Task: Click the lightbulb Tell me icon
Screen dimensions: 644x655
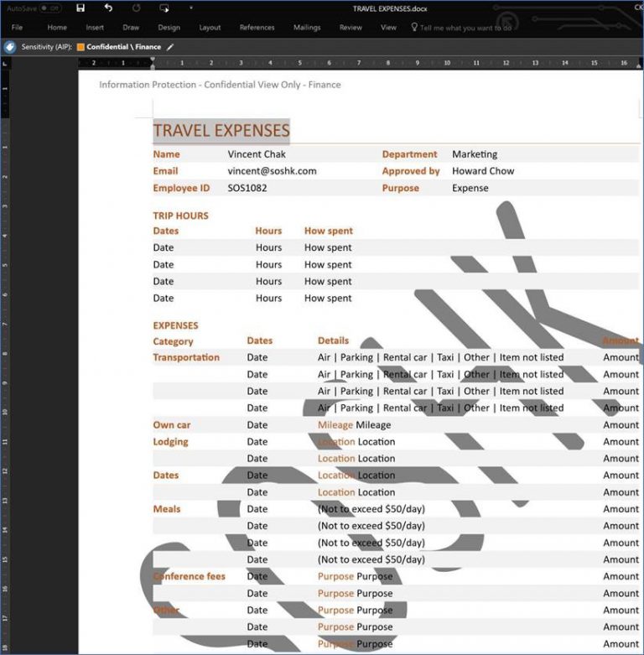Action: [x=414, y=27]
